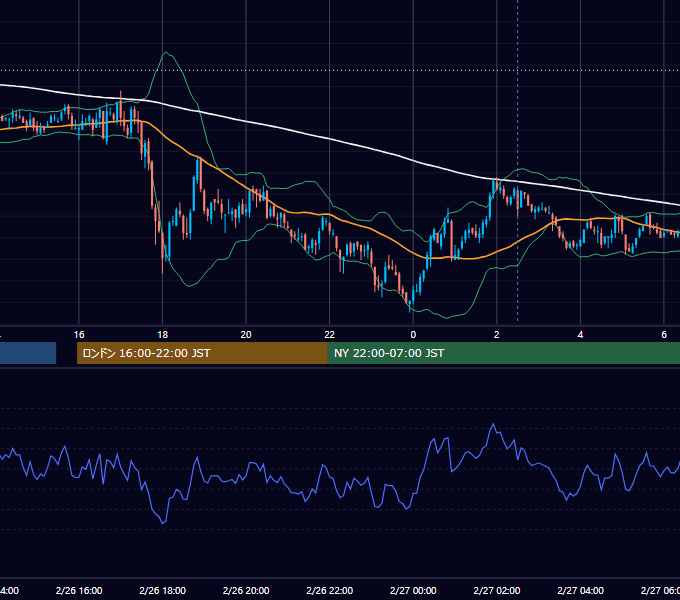Click the 20 hour axis label
Screen dimensions: 680x600
[x=246, y=335]
